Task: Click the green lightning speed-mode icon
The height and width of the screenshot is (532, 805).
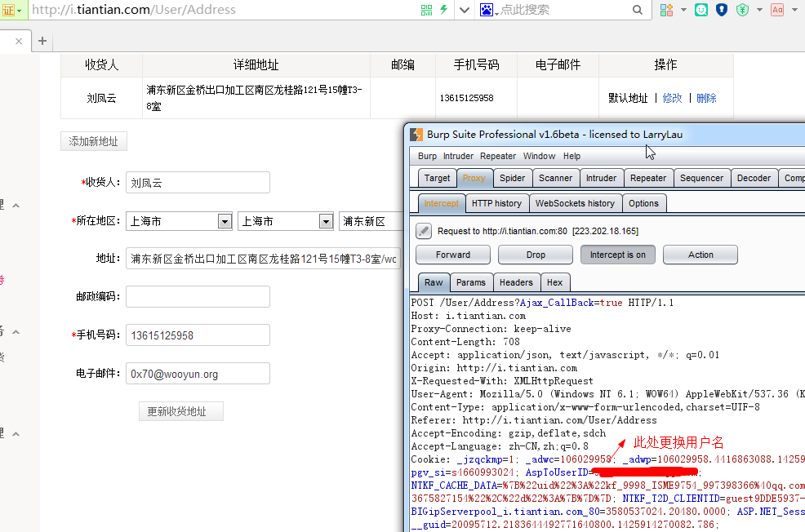Action: [x=443, y=10]
